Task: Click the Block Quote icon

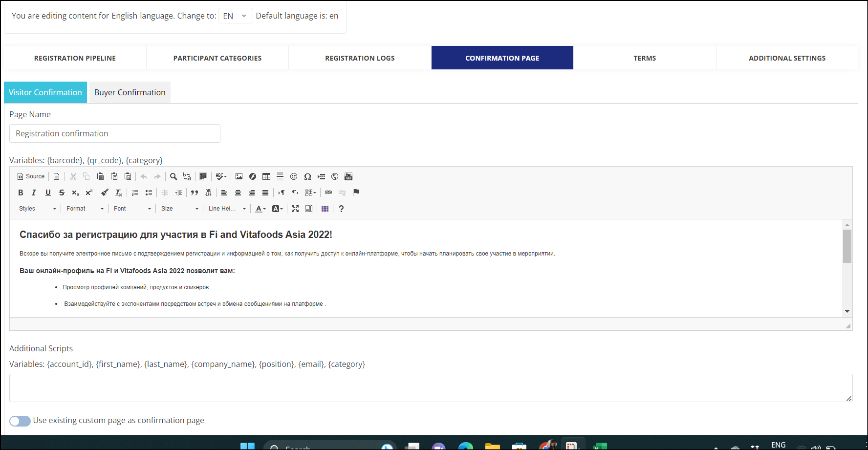Action: tap(195, 193)
